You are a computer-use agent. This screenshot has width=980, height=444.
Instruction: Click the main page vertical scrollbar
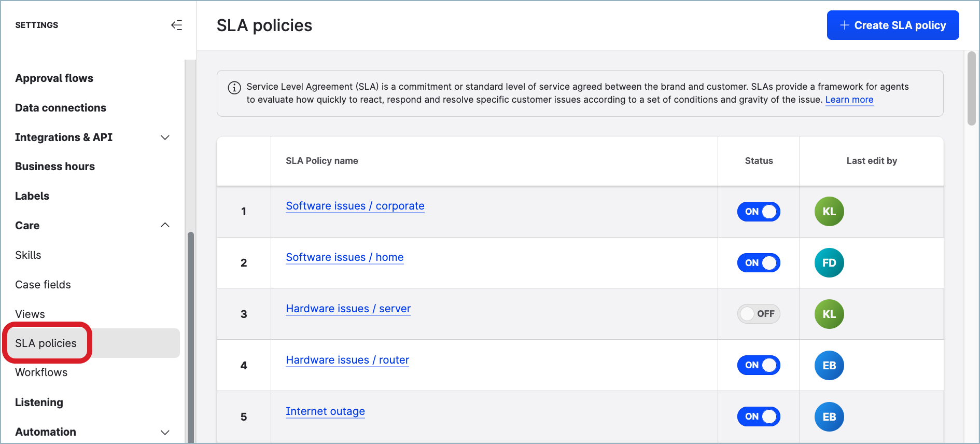tap(971, 88)
